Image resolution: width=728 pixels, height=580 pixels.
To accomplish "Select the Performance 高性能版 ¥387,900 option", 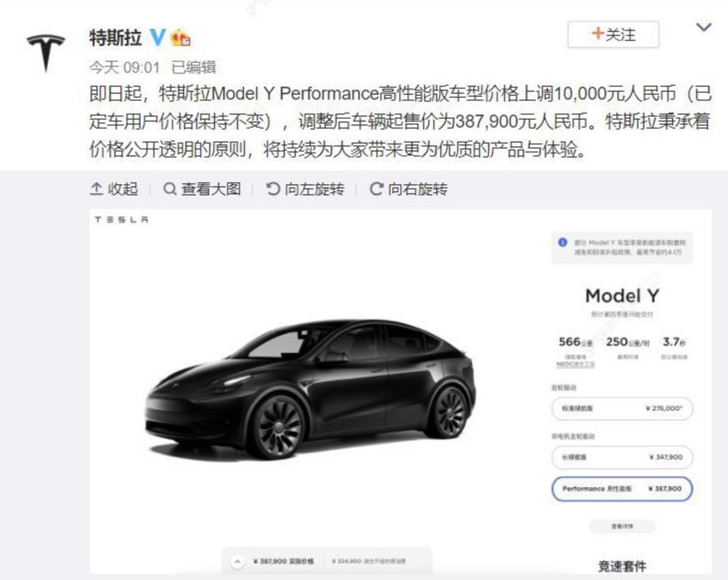I will (x=622, y=489).
